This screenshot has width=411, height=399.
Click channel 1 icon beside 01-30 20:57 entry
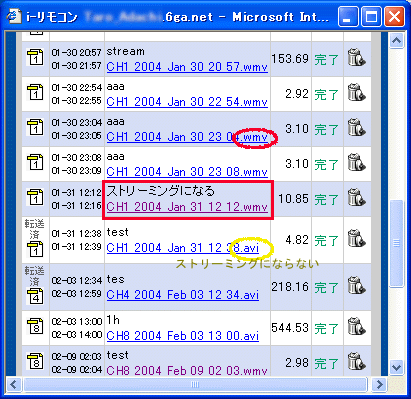(35, 57)
